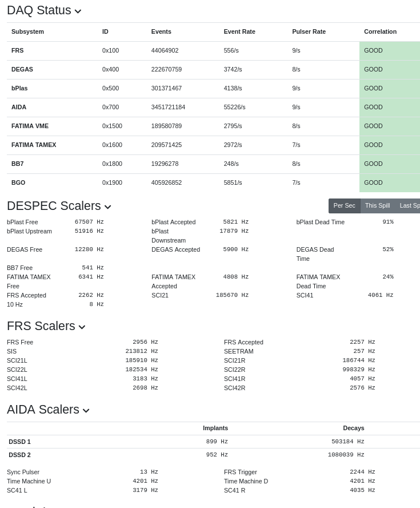The height and width of the screenshot is (508, 420).
Task: Collapse the DAQ Status section chevron
Action: click(78, 11)
